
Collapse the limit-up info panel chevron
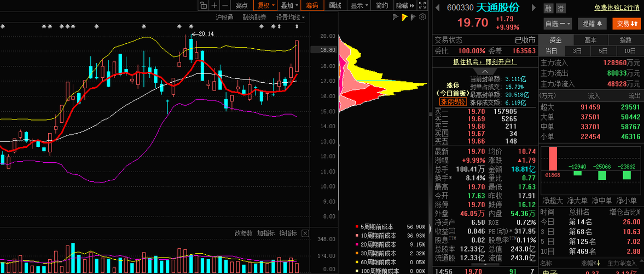click(x=485, y=71)
